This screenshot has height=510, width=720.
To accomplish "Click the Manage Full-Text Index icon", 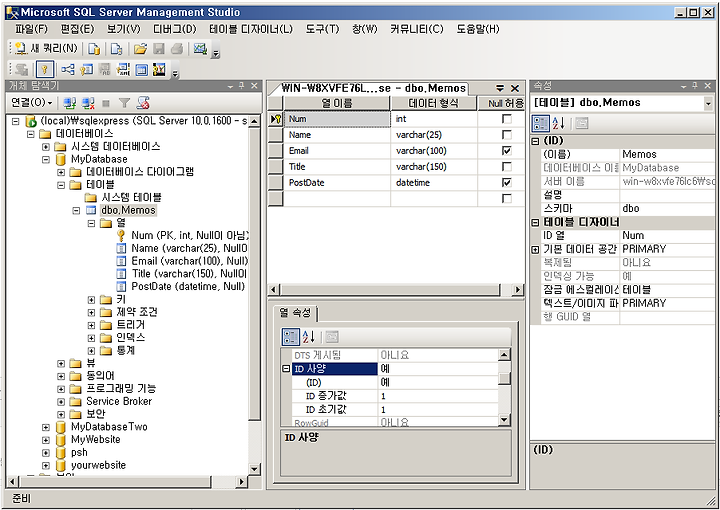I will tap(105, 69).
